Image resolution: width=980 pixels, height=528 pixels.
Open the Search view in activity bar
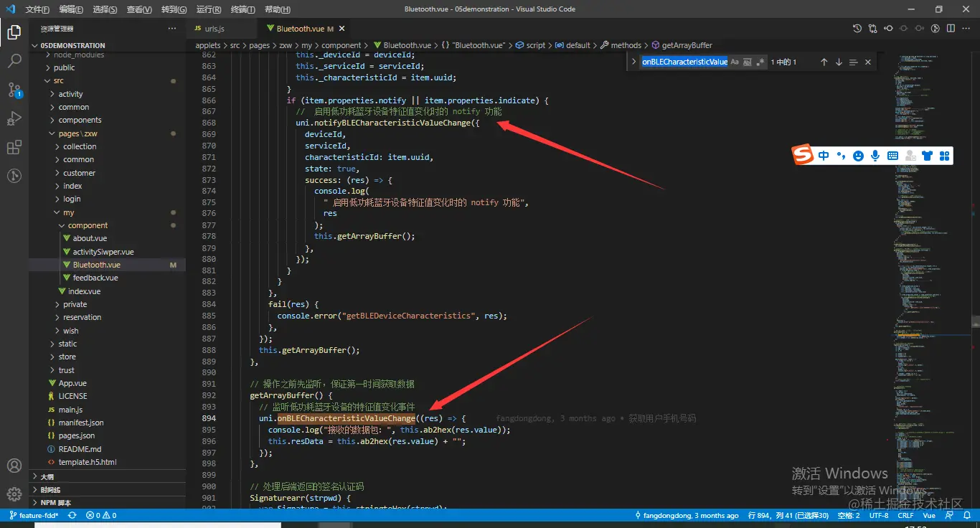point(14,61)
